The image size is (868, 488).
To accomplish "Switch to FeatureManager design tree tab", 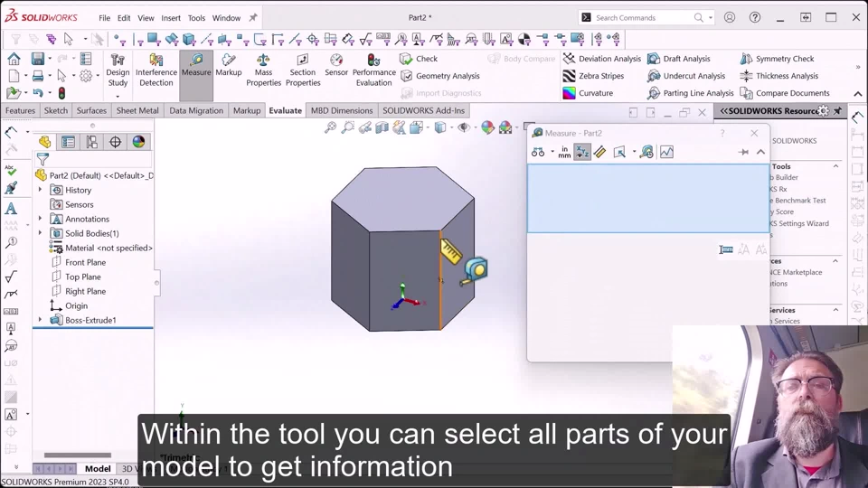I will 45,142.
